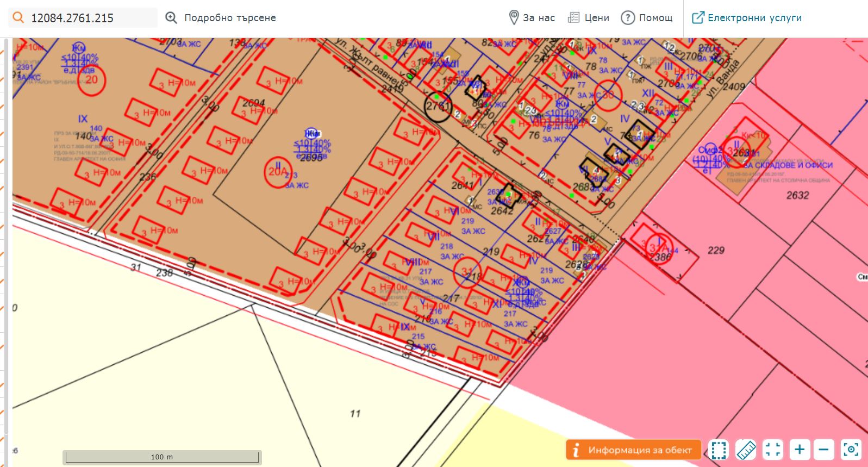Click parcel label 2632 on the map

[x=797, y=196]
